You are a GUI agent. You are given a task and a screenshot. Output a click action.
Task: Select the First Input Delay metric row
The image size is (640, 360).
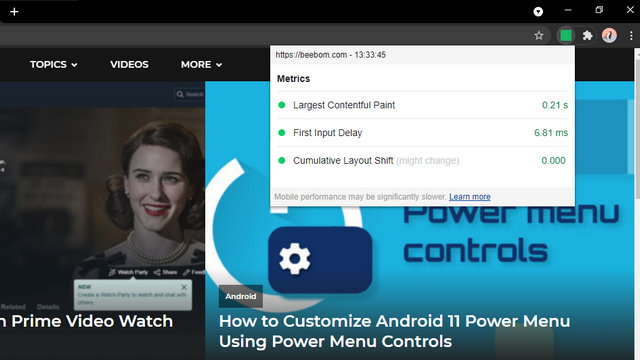click(422, 133)
